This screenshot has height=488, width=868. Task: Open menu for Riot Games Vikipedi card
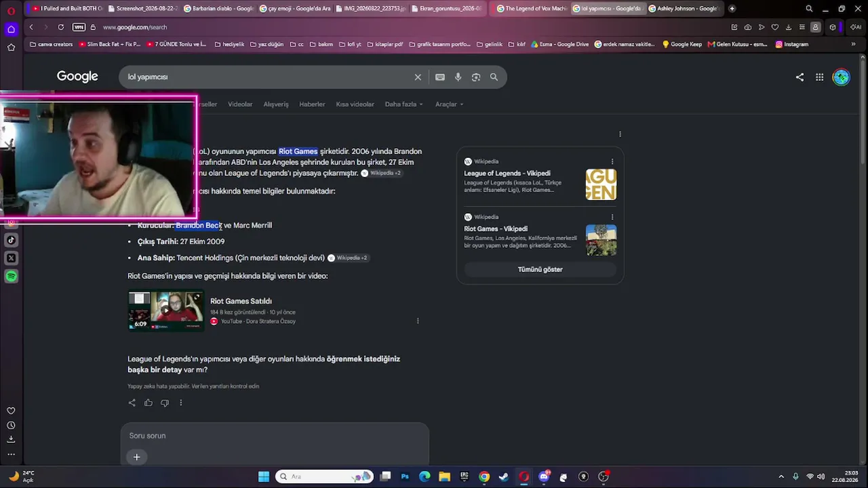click(612, 218)
